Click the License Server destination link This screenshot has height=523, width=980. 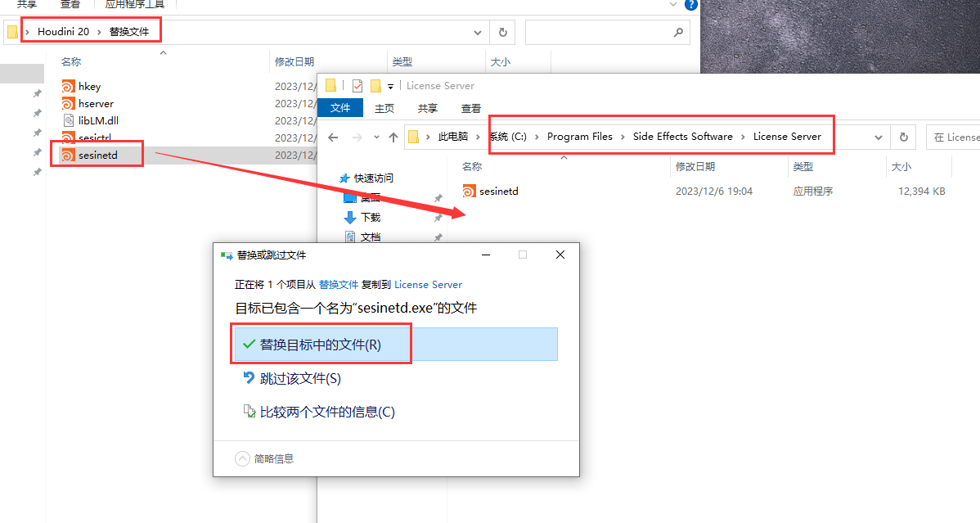coord(428,285)
